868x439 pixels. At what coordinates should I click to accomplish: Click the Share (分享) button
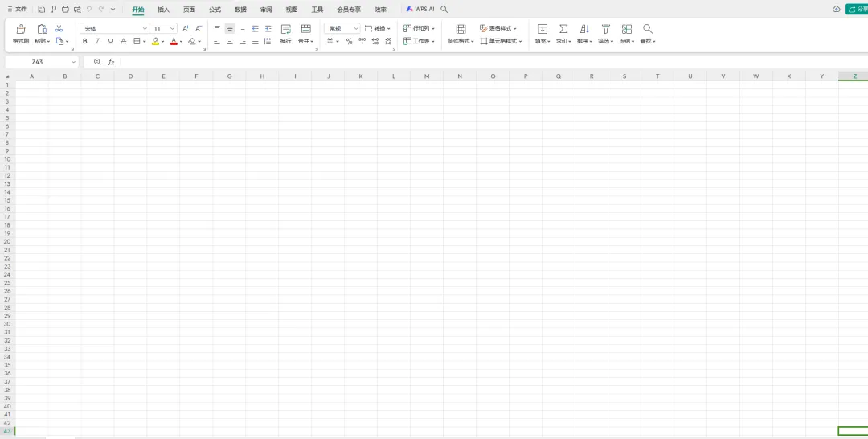[x=857, y=10]
